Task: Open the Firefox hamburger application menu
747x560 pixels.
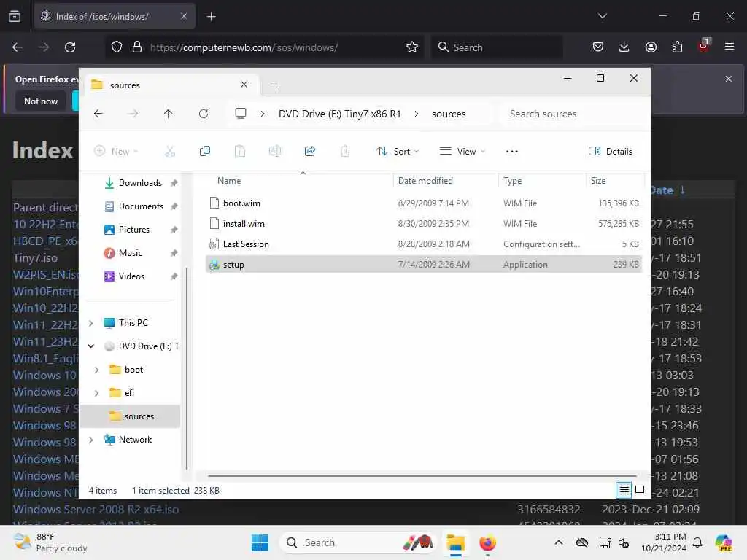Action: (729, 47)
